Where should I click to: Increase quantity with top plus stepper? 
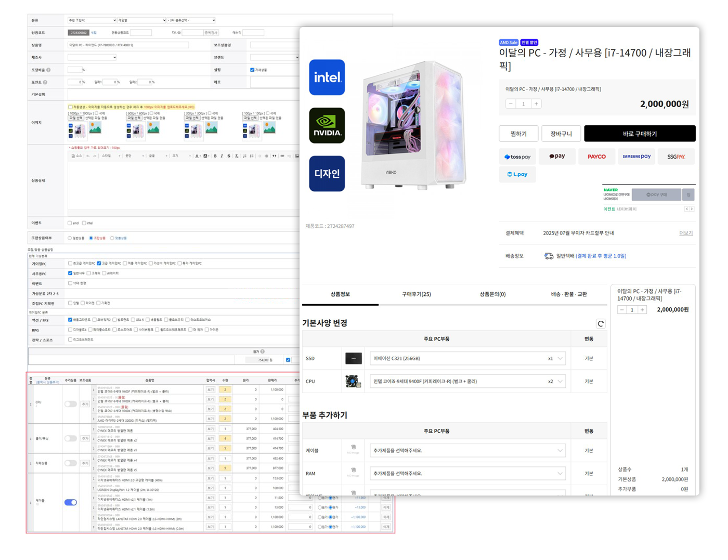pos(536,104)
